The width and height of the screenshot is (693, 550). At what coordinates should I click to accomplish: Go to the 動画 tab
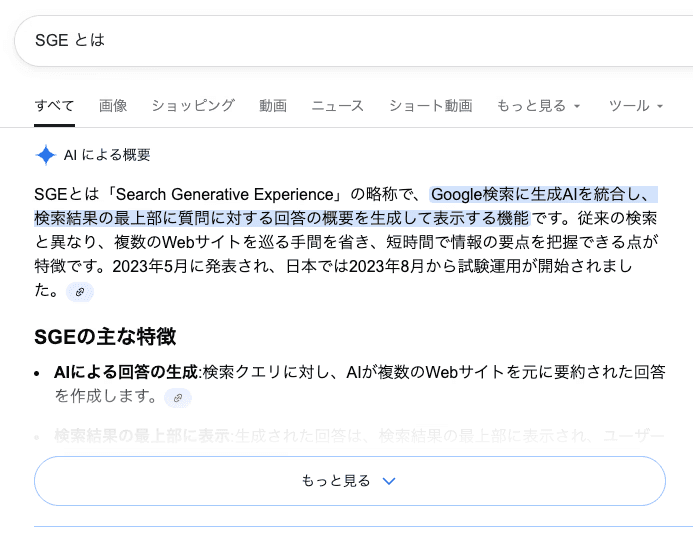pyautogui.click(x=273, y=106)
